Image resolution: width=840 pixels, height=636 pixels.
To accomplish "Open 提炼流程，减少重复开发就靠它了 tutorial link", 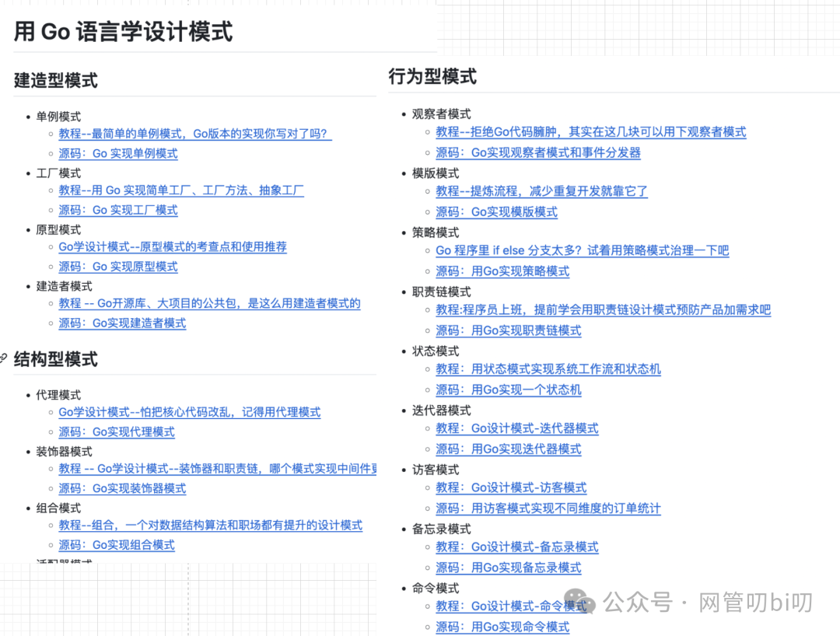I will click(x=541, y=192).
